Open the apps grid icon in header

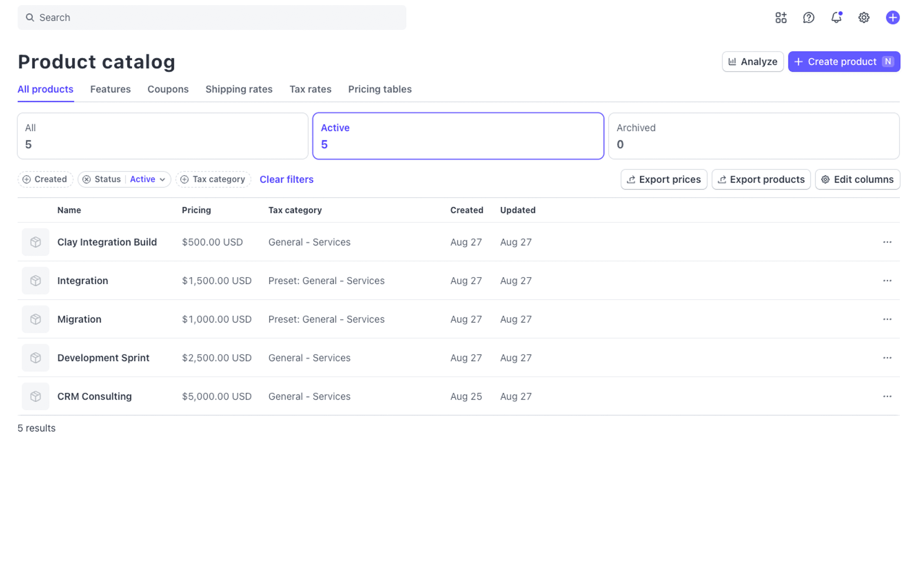[x=781, y=17]
